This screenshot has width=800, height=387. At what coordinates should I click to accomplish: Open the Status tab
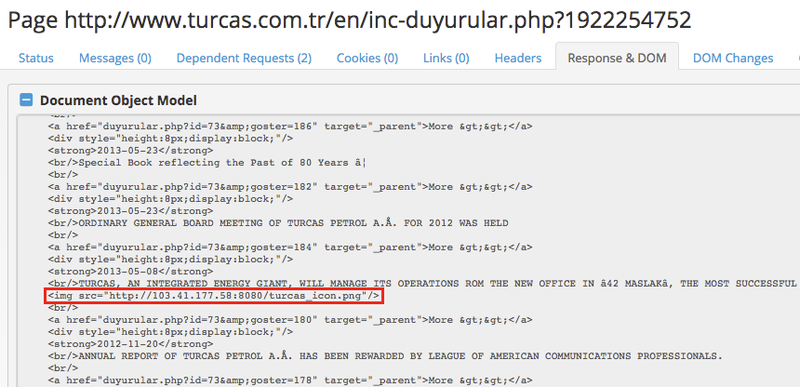(x=36, y=58)
